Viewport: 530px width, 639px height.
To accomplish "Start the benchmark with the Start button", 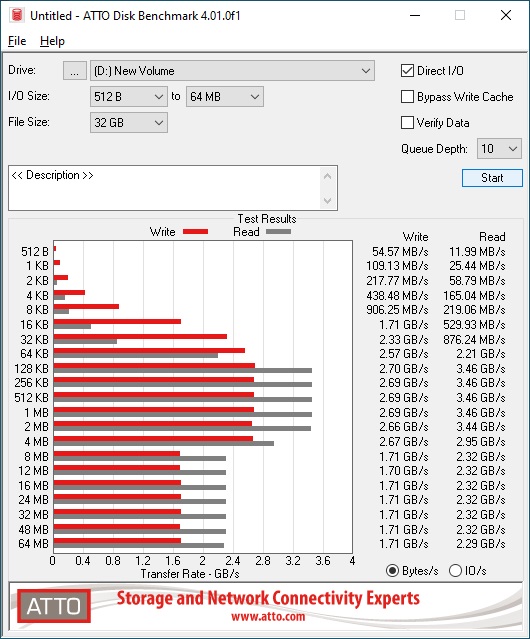I will tap(492, 178).
